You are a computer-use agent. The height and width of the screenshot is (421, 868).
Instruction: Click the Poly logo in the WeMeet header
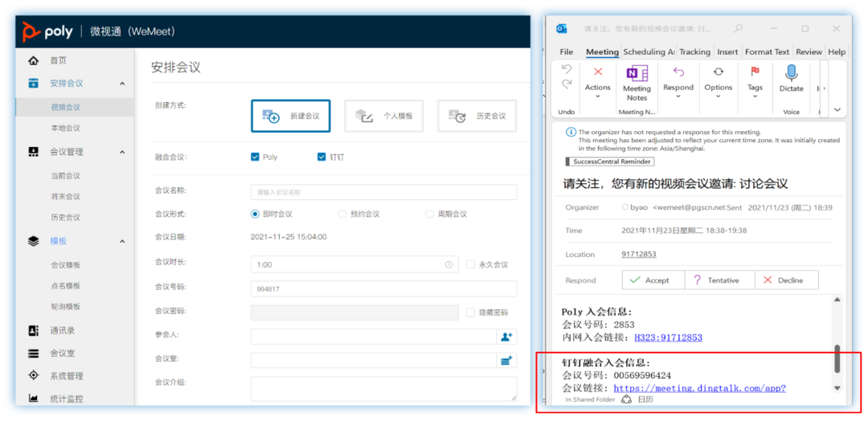click(x=47, y=31)
